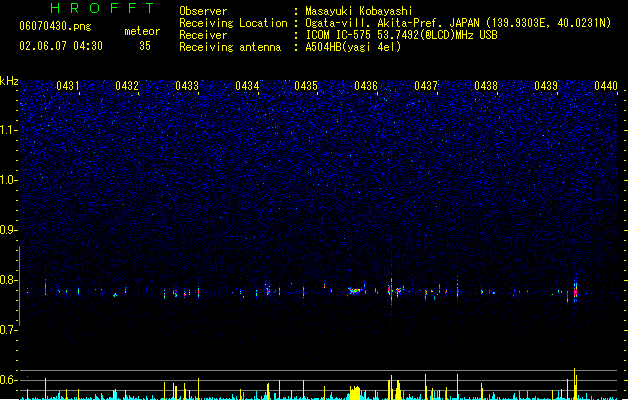The image size is (629, 400).
Task: Click the 0.6 frequency axis label
Action: (x=8, y=380)
